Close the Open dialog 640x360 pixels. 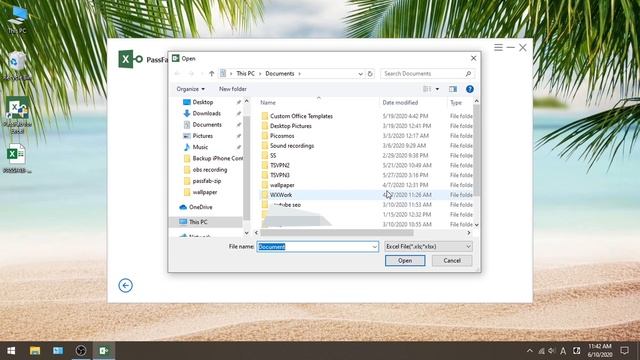(473, 58)
